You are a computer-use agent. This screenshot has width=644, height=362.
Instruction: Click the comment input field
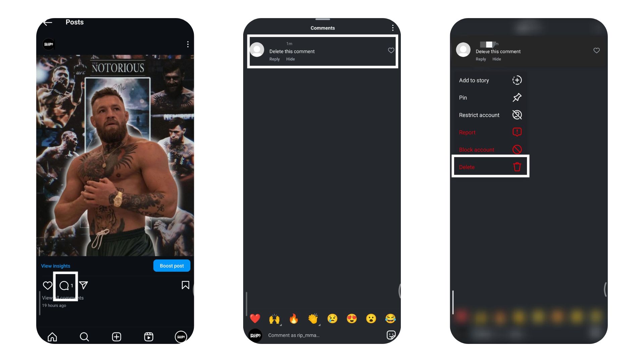pos(322,335)
